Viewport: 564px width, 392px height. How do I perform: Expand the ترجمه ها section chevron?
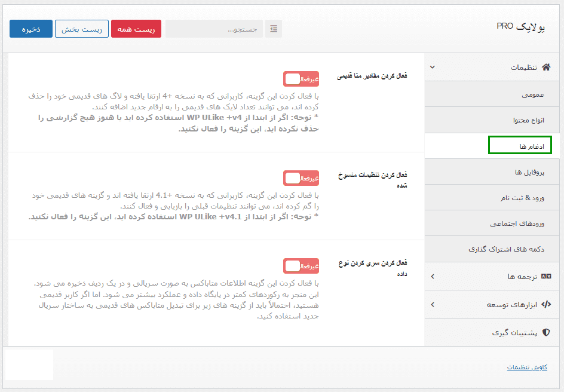[433, 277]
